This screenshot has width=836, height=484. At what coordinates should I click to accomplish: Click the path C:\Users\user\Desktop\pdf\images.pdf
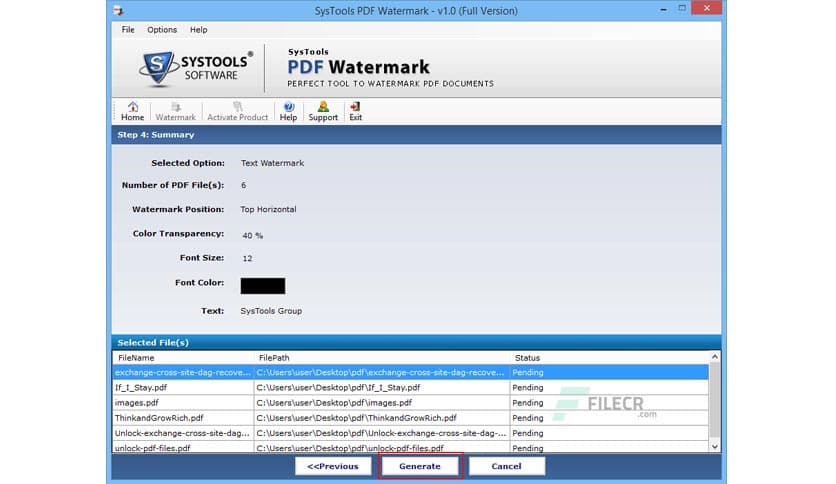334,402
